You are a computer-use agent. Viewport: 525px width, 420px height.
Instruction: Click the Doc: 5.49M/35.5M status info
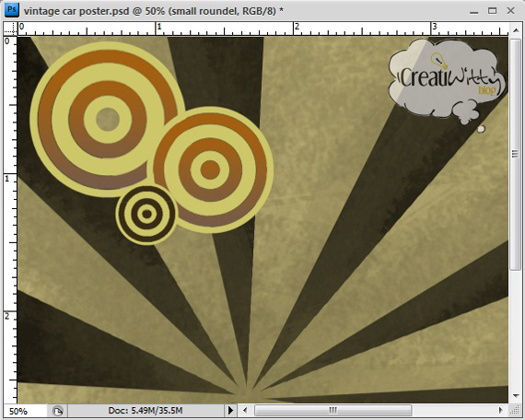tap(146, 411)
